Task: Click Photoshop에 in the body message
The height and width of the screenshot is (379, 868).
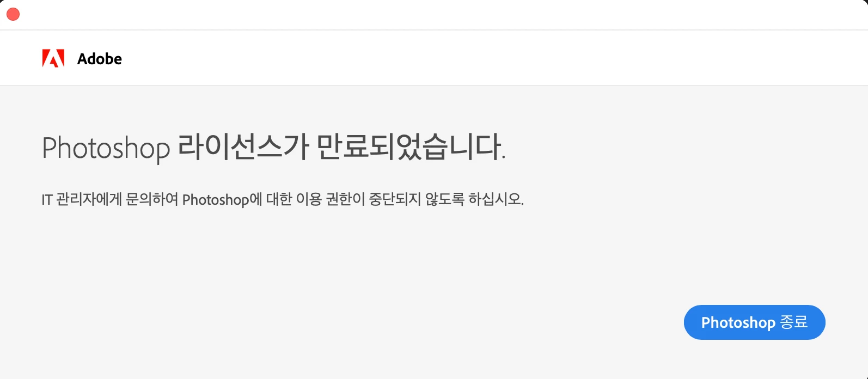Action: [x=222, y=200]
